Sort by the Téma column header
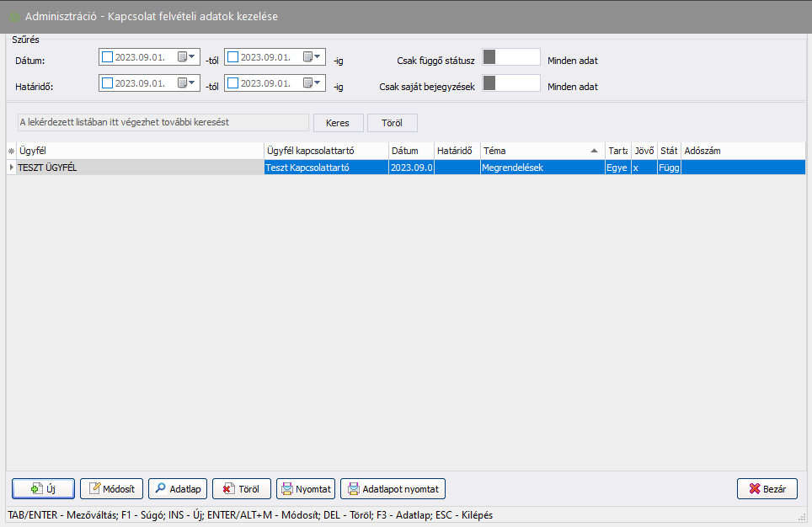Viewport: 812px width, 527px height. pos(539,151)
